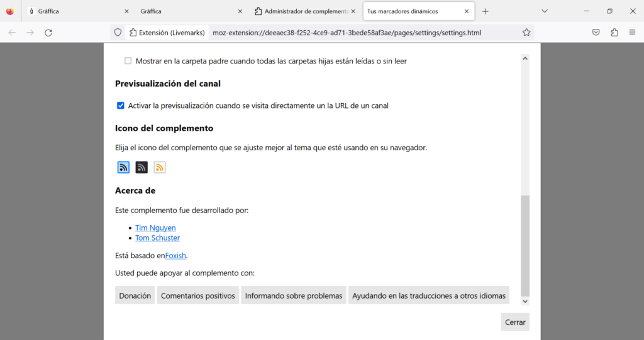Close the second Gràffica tab
644x340 pixels.
pyautogui.click(x=240, y=11)
